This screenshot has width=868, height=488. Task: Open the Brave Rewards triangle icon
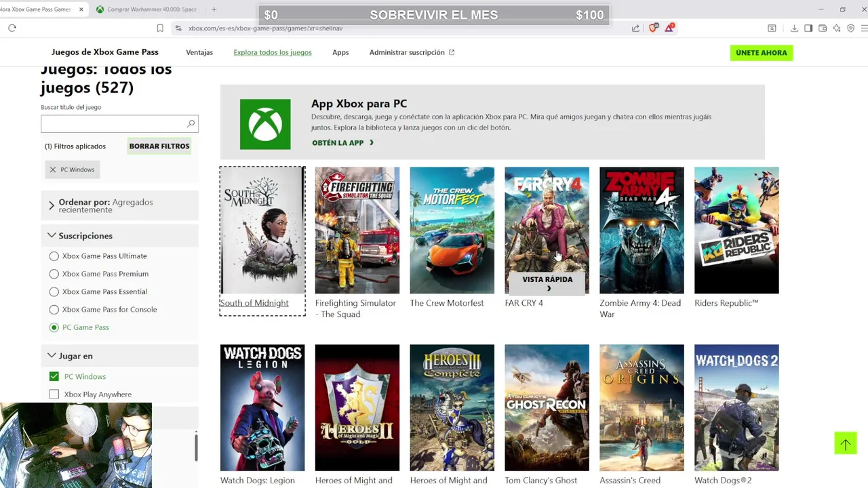click(x=669, y=28)
